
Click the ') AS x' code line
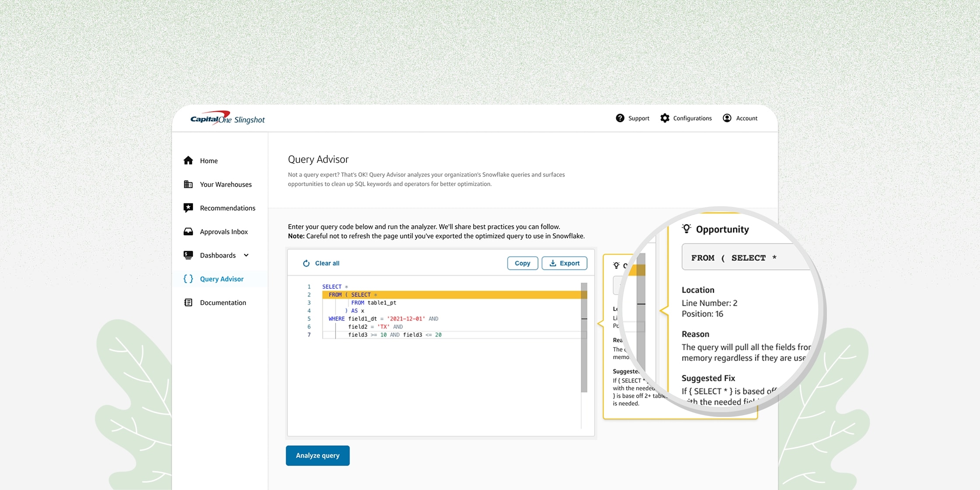(354, 311)
